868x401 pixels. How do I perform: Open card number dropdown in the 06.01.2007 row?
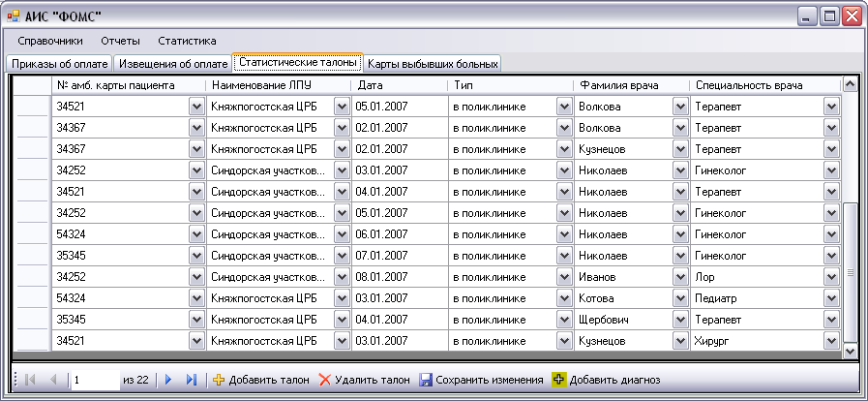coord(196,234)
